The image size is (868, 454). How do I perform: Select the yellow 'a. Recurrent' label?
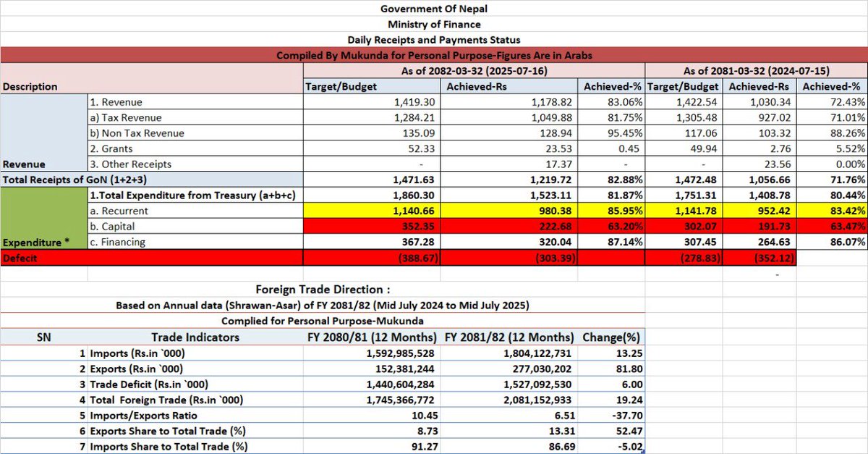[119, 211]
